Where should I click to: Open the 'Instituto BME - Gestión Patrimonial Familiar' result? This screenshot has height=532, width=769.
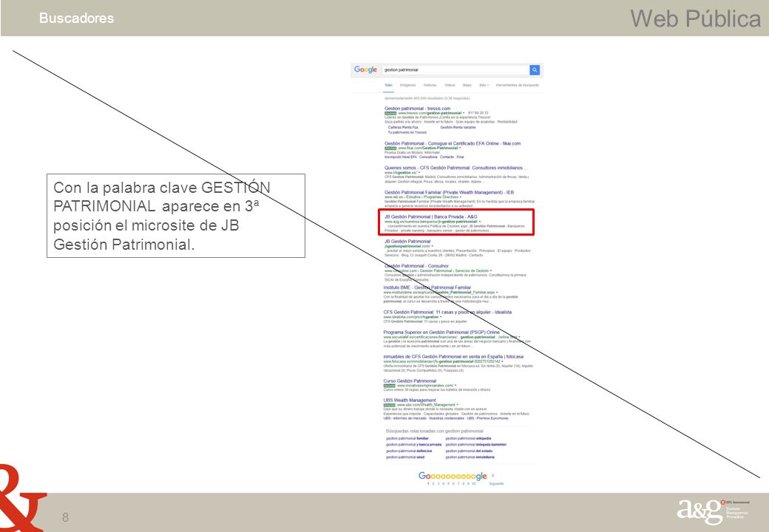pyautogui.click(x=427, y=287)
